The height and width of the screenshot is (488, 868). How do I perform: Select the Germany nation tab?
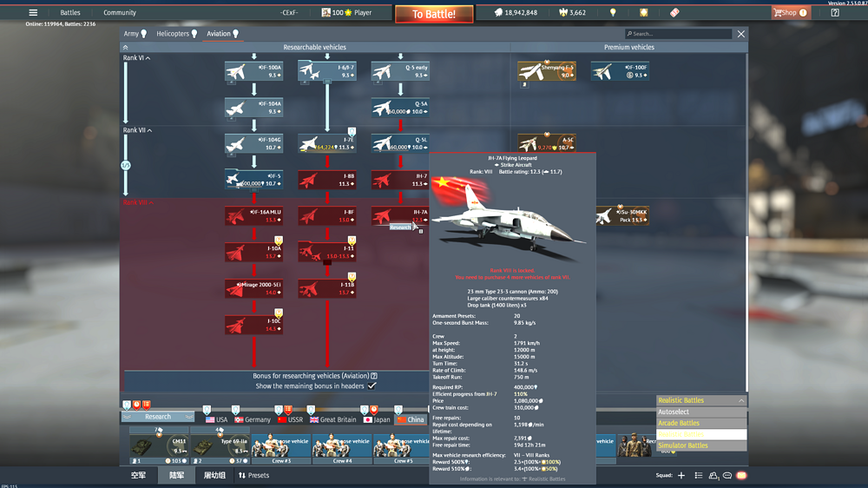252,419
